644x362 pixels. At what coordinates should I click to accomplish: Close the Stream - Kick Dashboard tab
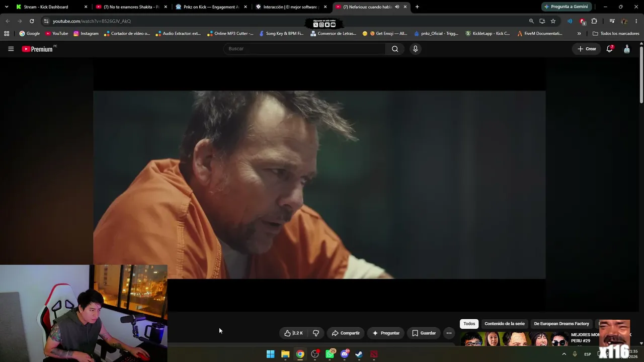pyautogui.click(x=86, y=7)
